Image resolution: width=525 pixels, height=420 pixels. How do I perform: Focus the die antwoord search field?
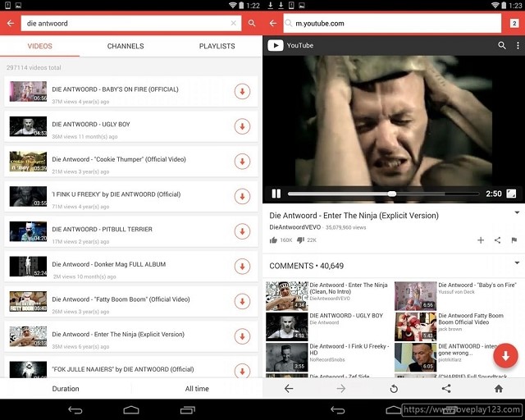click(131, 23)
